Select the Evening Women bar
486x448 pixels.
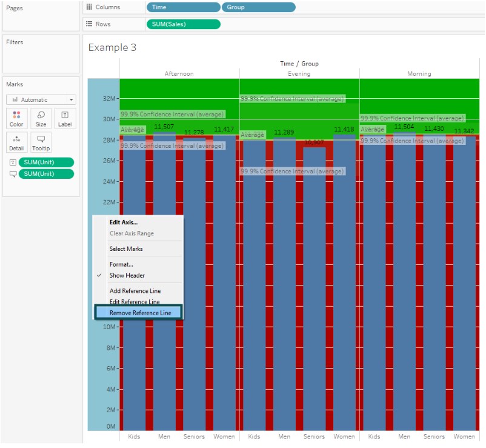(x=344, y=283)
